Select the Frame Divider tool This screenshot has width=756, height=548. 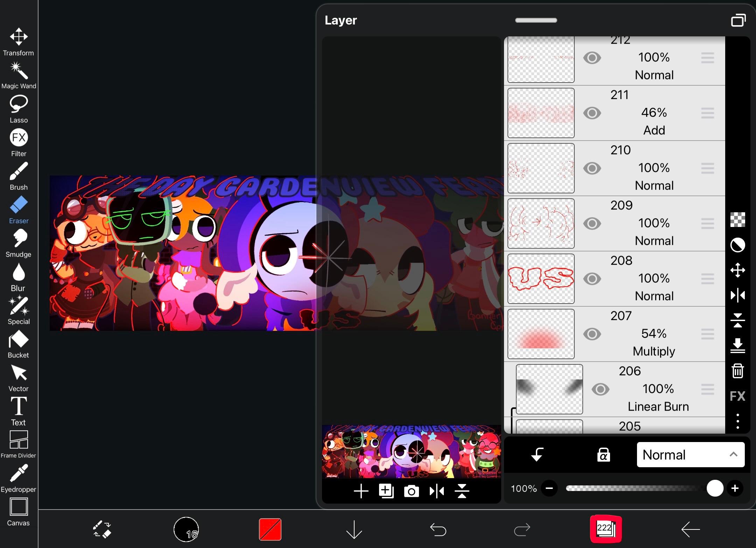click(x=19, y=444)
